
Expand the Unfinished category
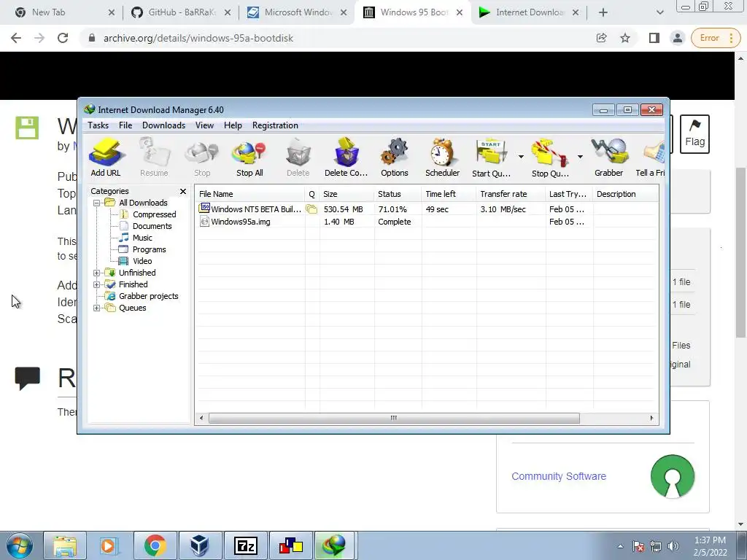pos(97,273)
